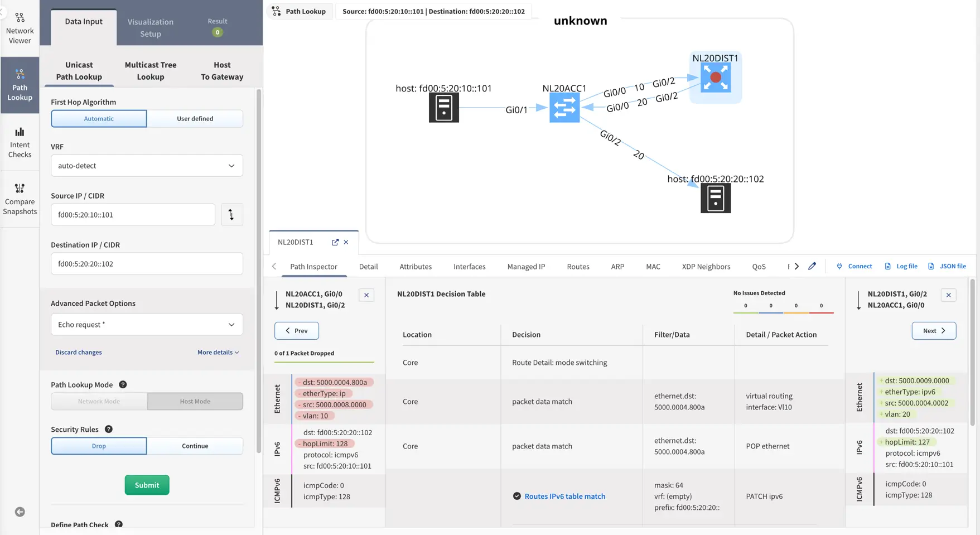This screenshot has width=980, height=535.
Task: Select Automatic first hop algorithm
Action: pyautogui.click(x=99, y=119)
